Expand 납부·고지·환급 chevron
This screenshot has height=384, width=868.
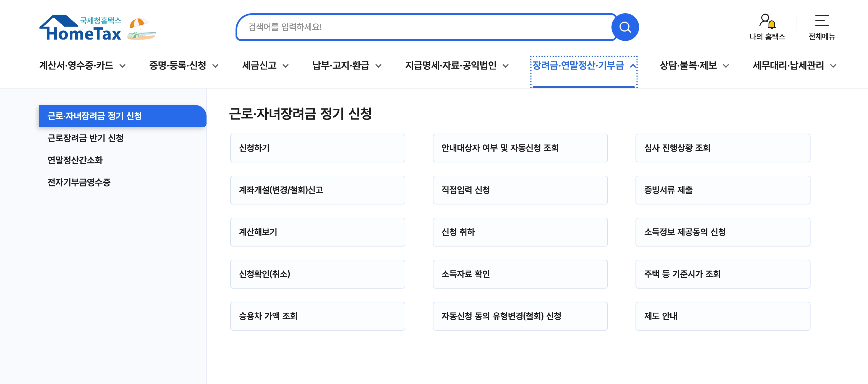click(x=378, y=66)
